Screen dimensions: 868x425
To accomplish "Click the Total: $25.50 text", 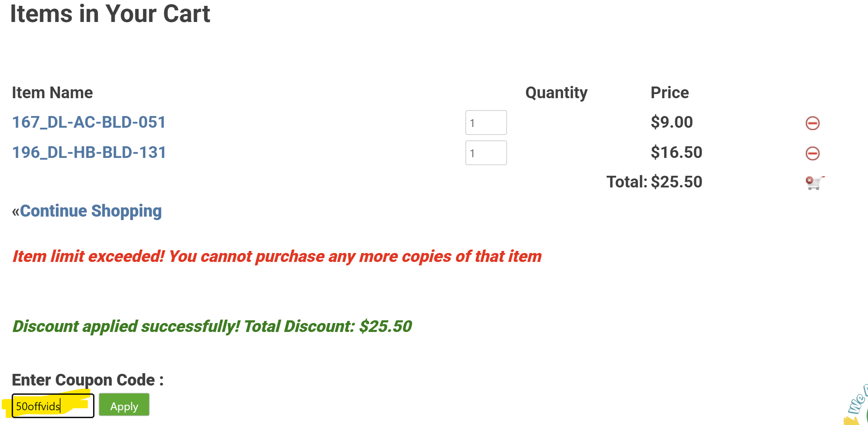I will point(654,182).
